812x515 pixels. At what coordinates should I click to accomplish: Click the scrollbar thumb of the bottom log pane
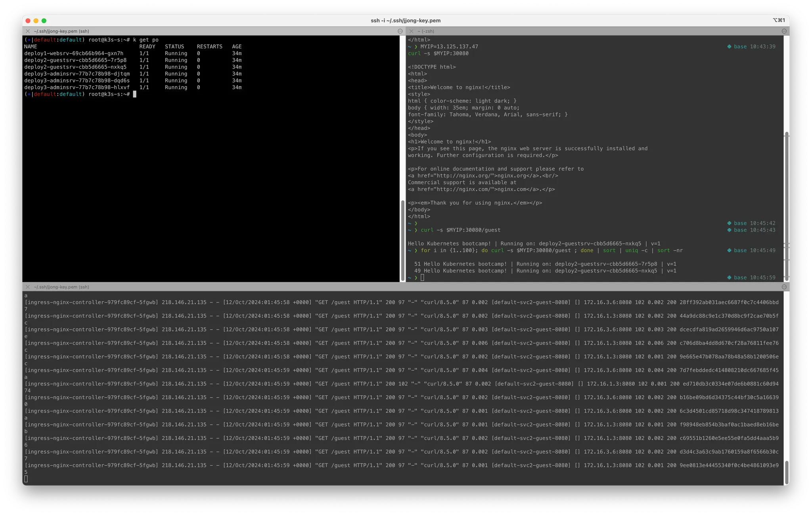[787, 473]
